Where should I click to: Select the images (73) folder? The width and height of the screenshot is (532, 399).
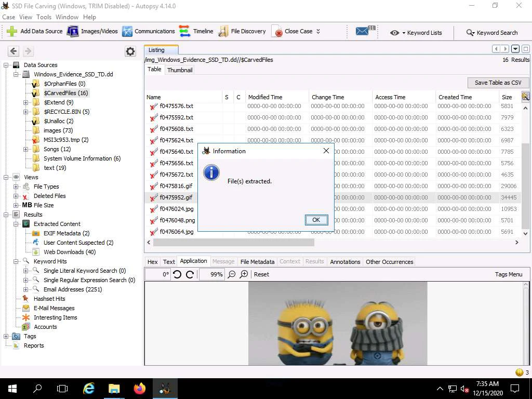click(58, 130)
